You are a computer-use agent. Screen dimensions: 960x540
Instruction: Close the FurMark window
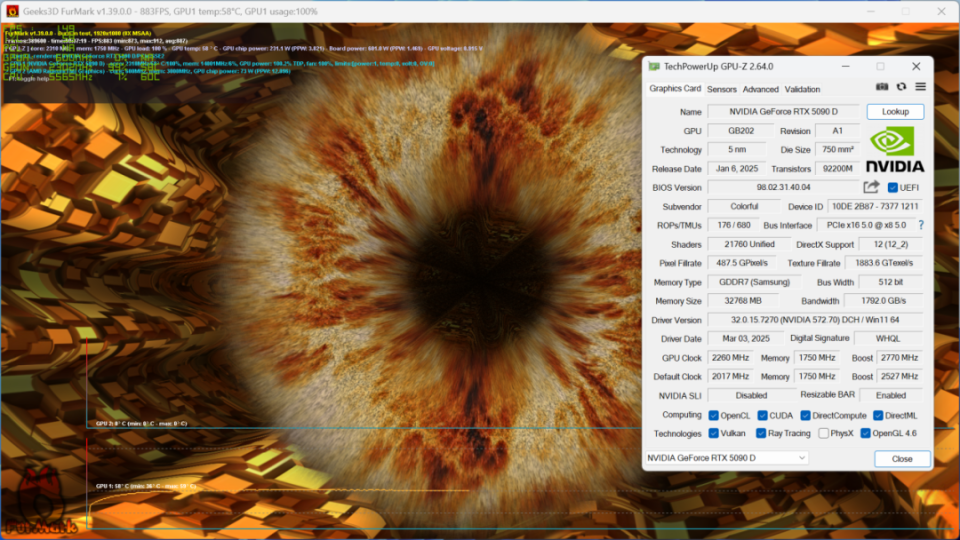click(x=941, y=11)
